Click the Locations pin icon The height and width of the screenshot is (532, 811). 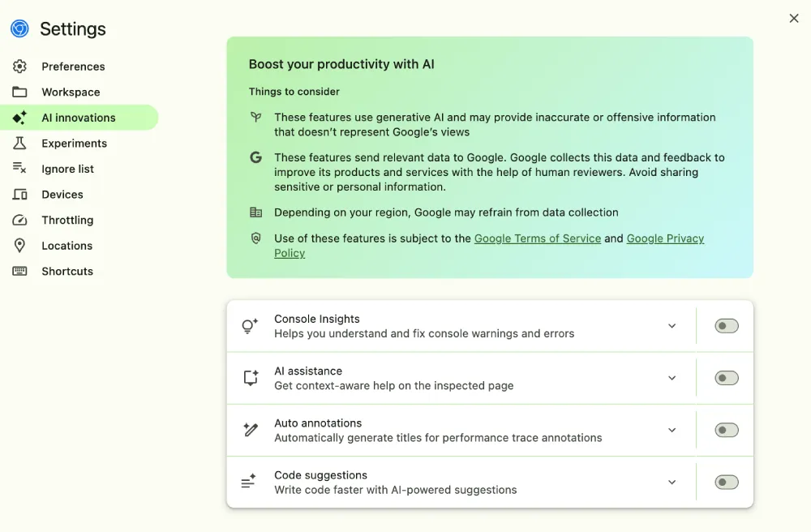19,246
